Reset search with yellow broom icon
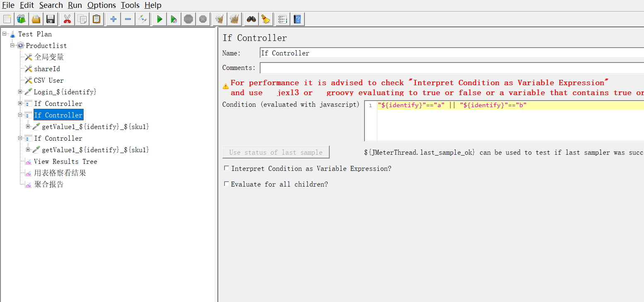This screenshot has width=644, height=302. point(265,19)
